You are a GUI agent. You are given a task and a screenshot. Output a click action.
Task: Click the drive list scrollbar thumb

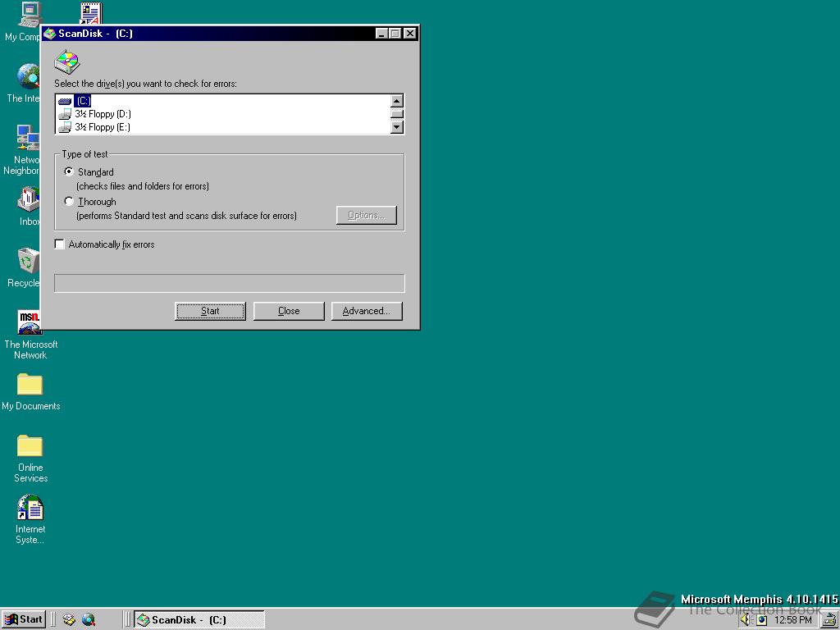(x=397, y=113)
